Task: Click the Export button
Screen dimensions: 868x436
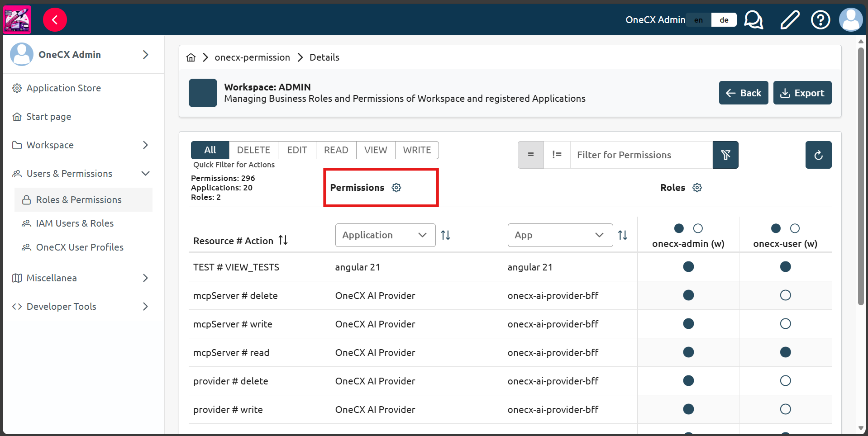Action: pos(802,93)
